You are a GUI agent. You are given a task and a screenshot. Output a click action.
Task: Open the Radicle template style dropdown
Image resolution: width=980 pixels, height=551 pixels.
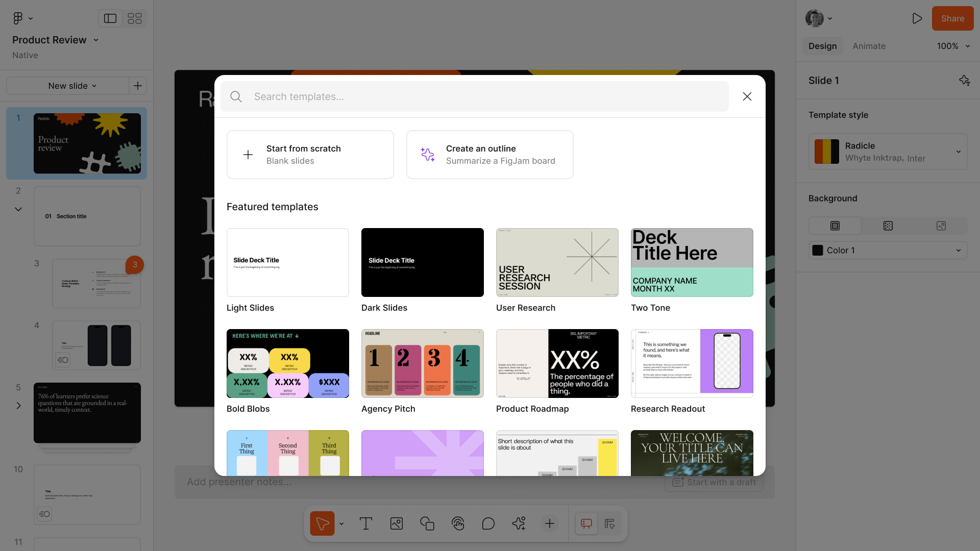point(888,152)
